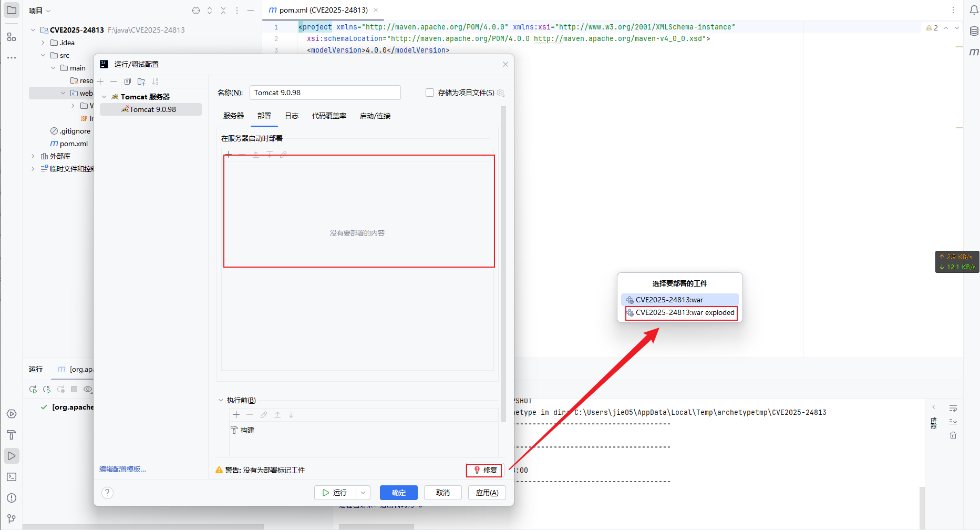Screen dimensions: 980x530
Task: Collapse the 执行前 section
Action: (x=221, y=400)
